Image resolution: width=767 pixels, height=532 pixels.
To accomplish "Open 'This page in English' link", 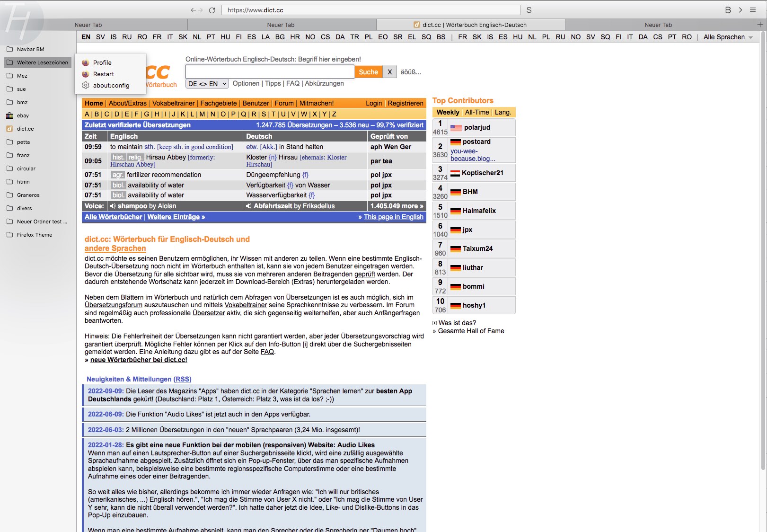I will (394, 217).
